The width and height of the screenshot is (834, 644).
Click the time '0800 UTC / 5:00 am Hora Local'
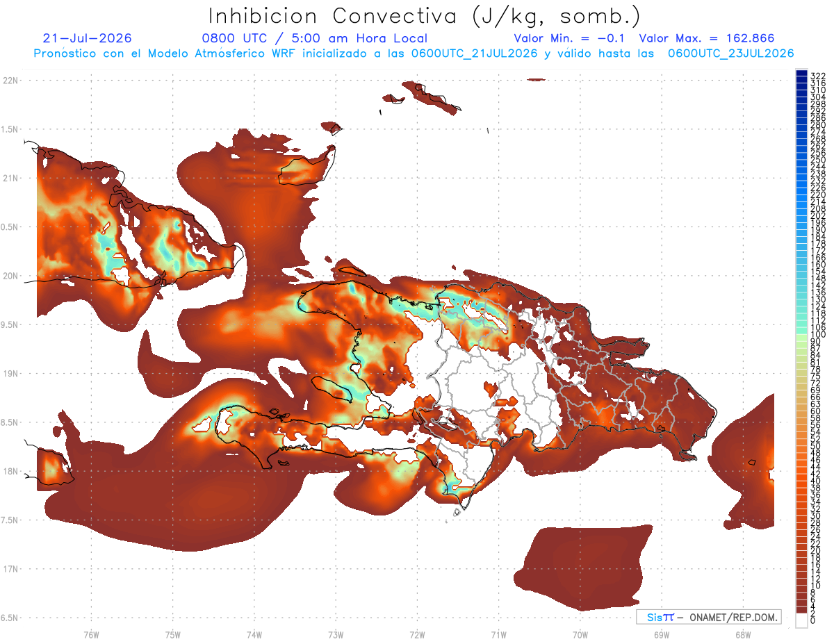[314, 38]
